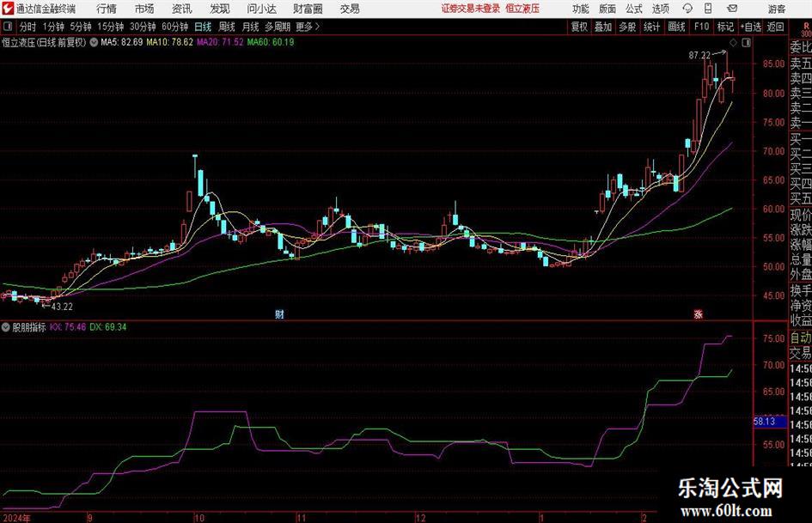Click the 换手 row in side panel
The image size is (812, 523).
pyautogui.click(x=801, y=291)
